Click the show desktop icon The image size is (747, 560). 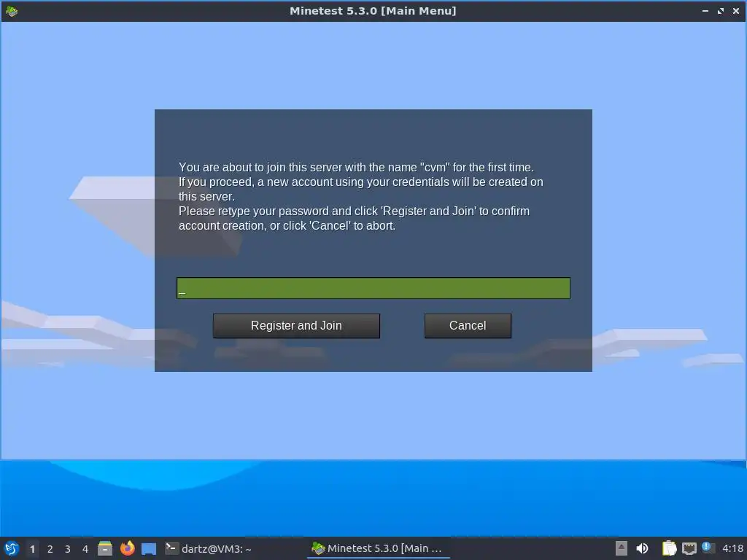pyautogui.click(x=149, y=549)
